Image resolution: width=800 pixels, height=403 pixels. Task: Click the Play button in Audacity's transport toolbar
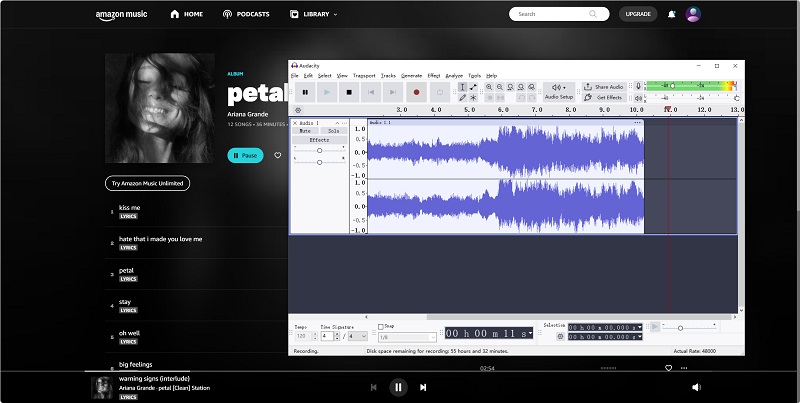coord(327,92)
